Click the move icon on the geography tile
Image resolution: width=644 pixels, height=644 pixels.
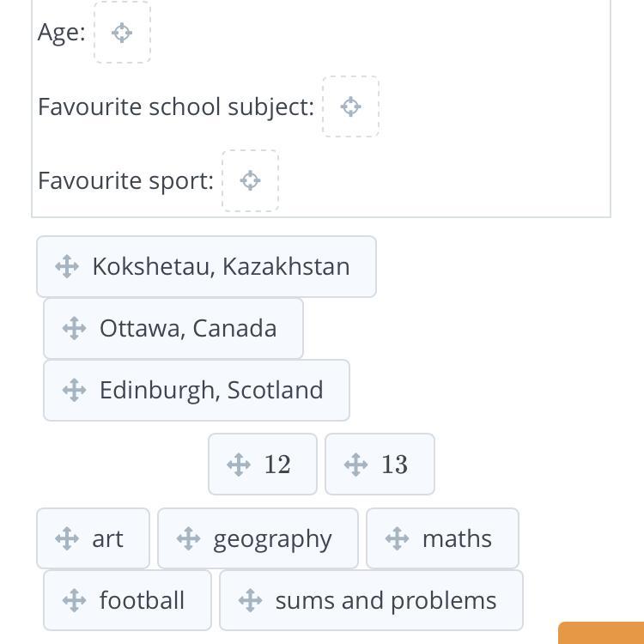pyautogui.click(x=188, y=538)
